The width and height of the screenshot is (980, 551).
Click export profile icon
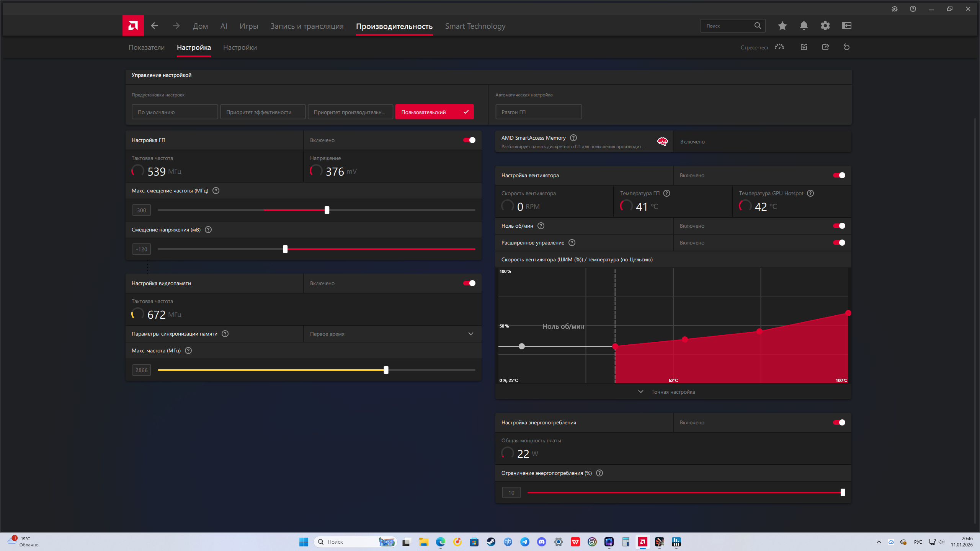825,47
